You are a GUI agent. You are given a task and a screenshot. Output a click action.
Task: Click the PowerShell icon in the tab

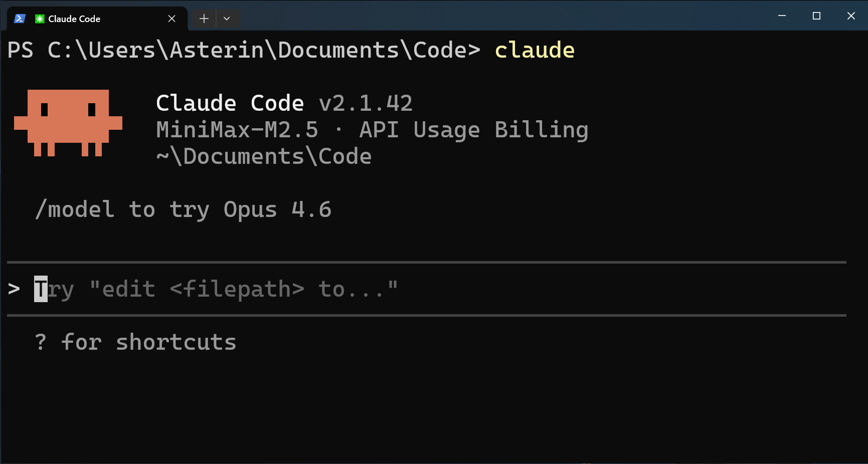coord(20,19)
